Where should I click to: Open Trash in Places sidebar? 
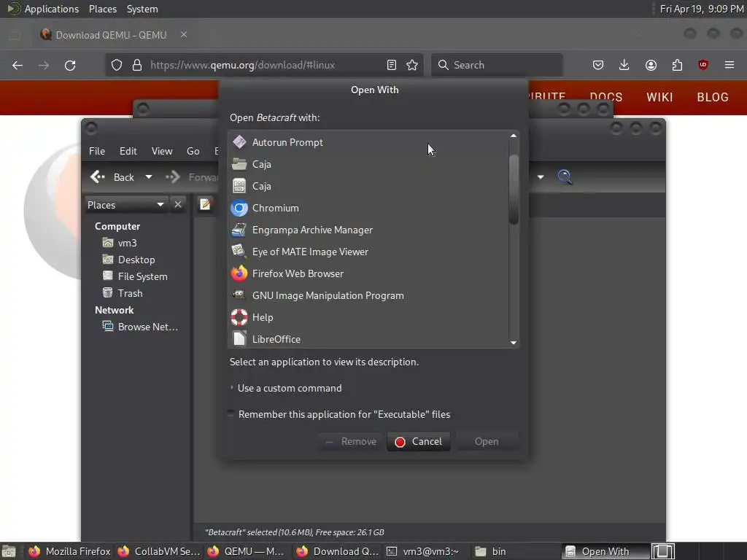pyautogui.click(x=123, y=293)
